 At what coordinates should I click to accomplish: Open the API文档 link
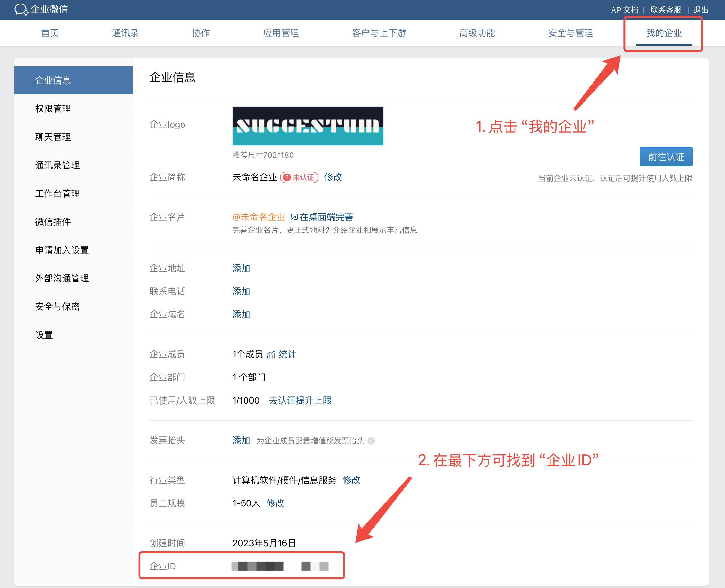624,10
